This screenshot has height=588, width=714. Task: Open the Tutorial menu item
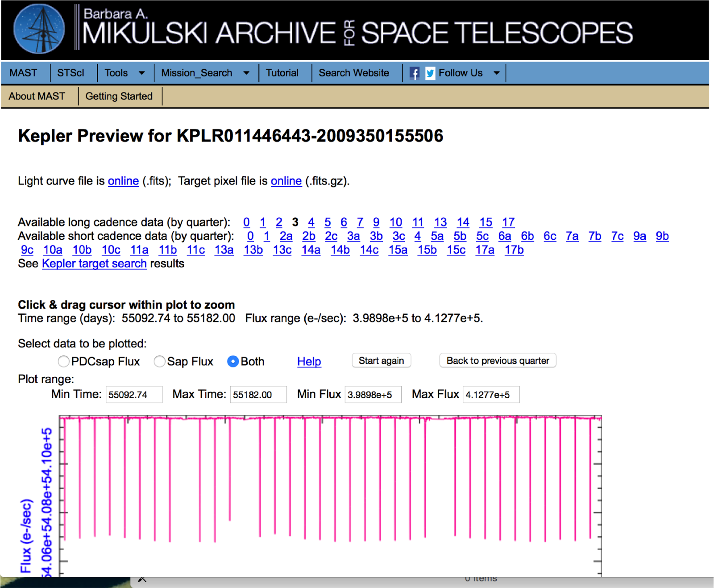[282, 73]
